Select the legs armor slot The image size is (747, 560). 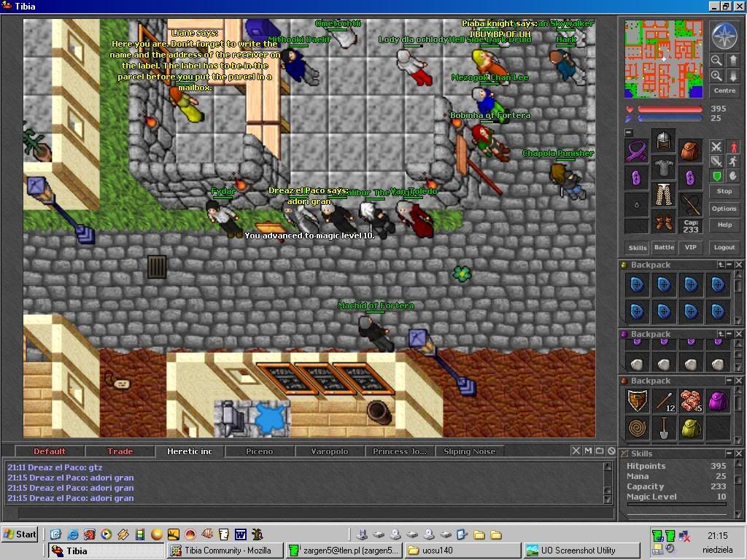tap(663, 195)
